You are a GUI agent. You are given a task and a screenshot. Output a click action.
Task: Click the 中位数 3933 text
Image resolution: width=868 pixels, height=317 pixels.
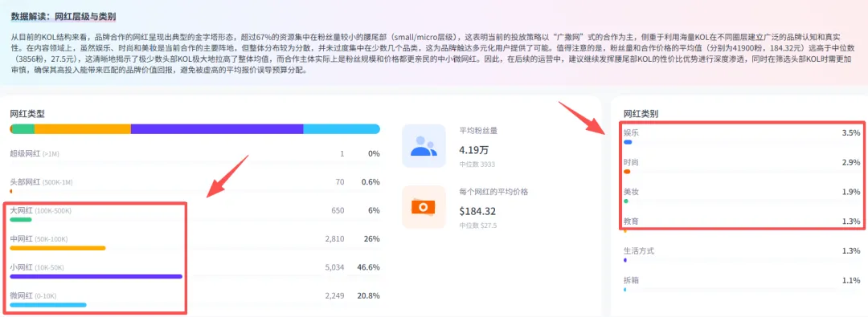click(x=478, y=165)
